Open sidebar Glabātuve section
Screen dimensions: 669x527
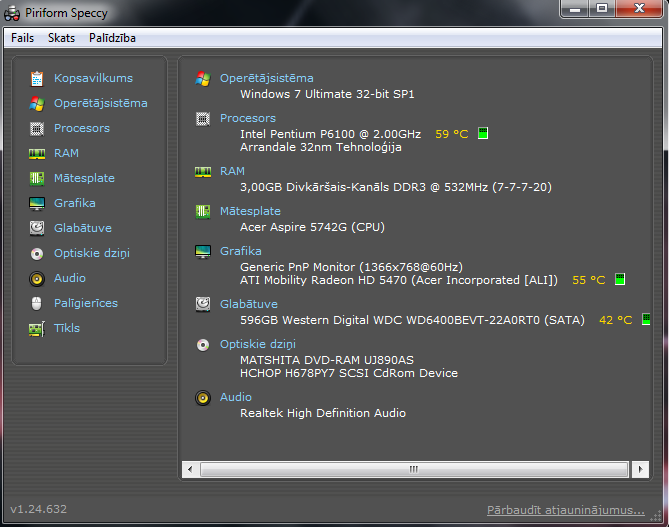tap(83, 228)
